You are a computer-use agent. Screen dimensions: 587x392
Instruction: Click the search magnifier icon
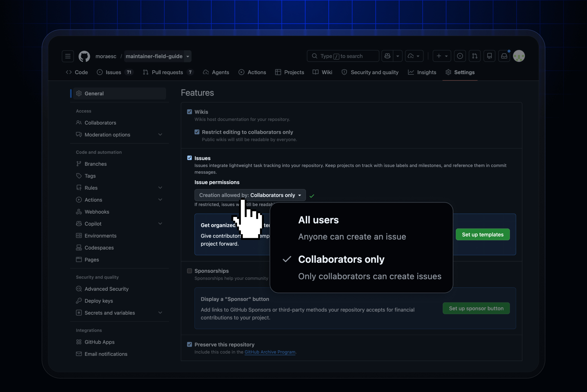(x=315, y=56)
